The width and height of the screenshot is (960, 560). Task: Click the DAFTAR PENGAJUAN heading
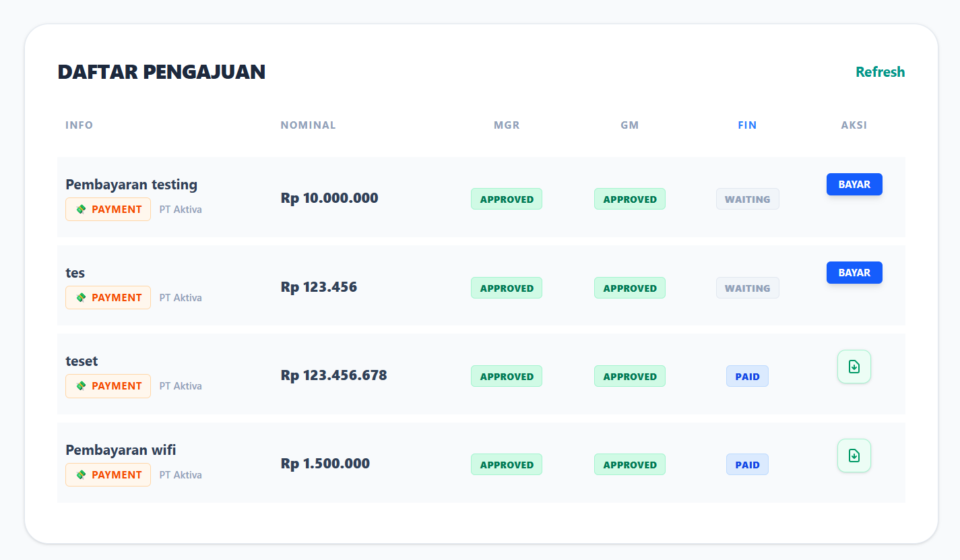coord(161,72)
